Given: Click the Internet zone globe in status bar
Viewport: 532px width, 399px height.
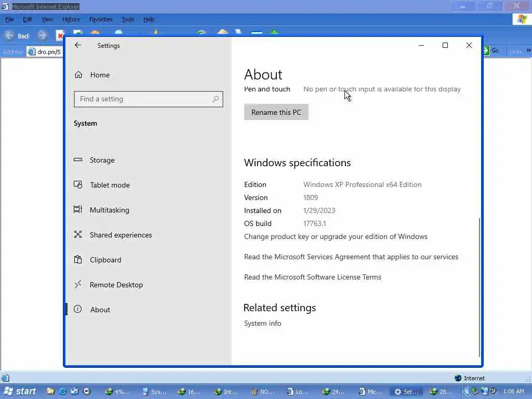Looking at the screenshot, I should (x=458, y=378).
